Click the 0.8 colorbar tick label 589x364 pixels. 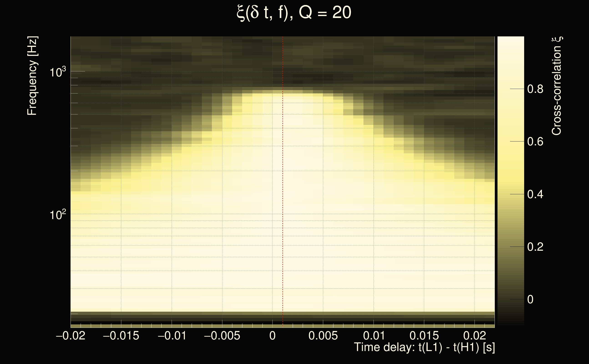535,89
